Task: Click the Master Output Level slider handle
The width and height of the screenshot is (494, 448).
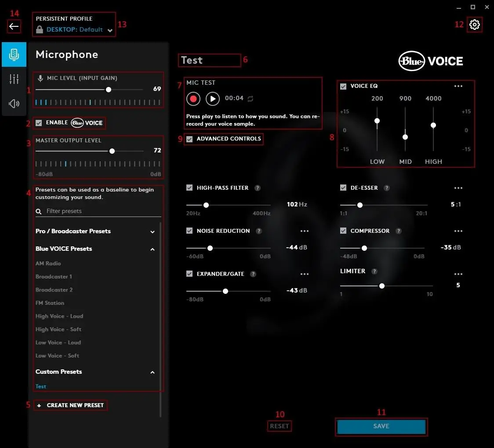Action: (112, 152)
